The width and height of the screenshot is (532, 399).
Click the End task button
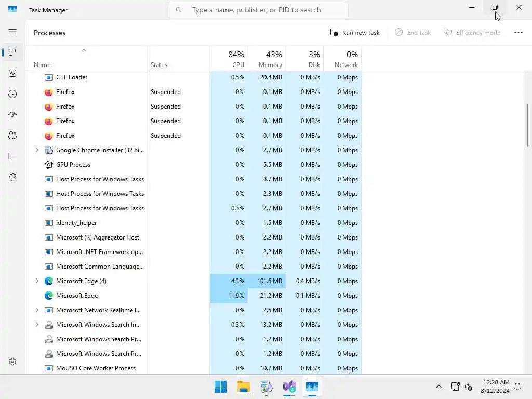click(x=413, y=33)
